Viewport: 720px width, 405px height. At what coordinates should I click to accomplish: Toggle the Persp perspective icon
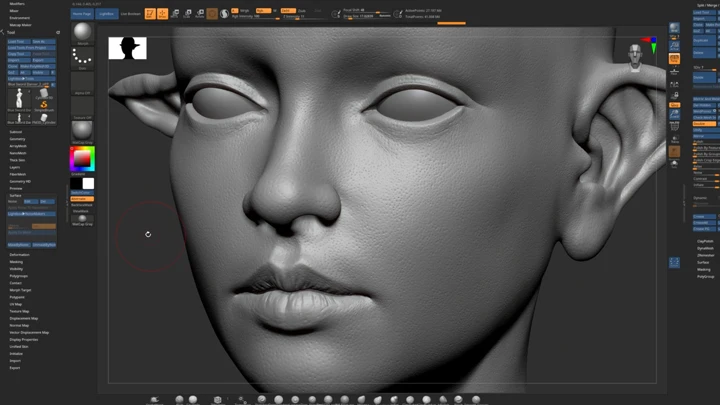(x=674, y=59)
